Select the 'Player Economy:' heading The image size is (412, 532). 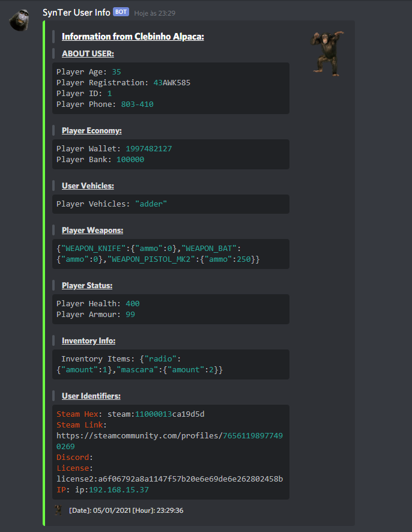[x=92, y=131]
